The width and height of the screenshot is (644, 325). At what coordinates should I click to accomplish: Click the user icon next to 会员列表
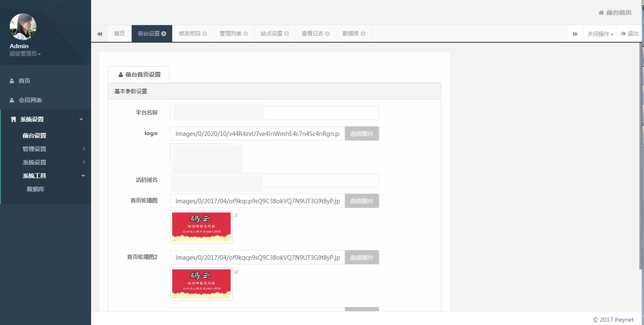point(11,100)
